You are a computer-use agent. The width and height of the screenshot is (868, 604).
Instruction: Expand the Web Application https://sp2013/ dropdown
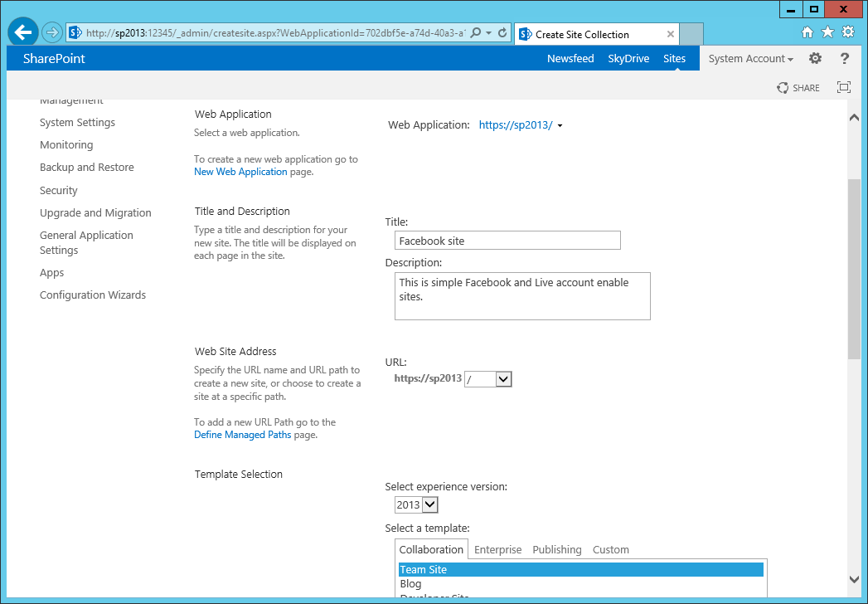click(521, 125)
